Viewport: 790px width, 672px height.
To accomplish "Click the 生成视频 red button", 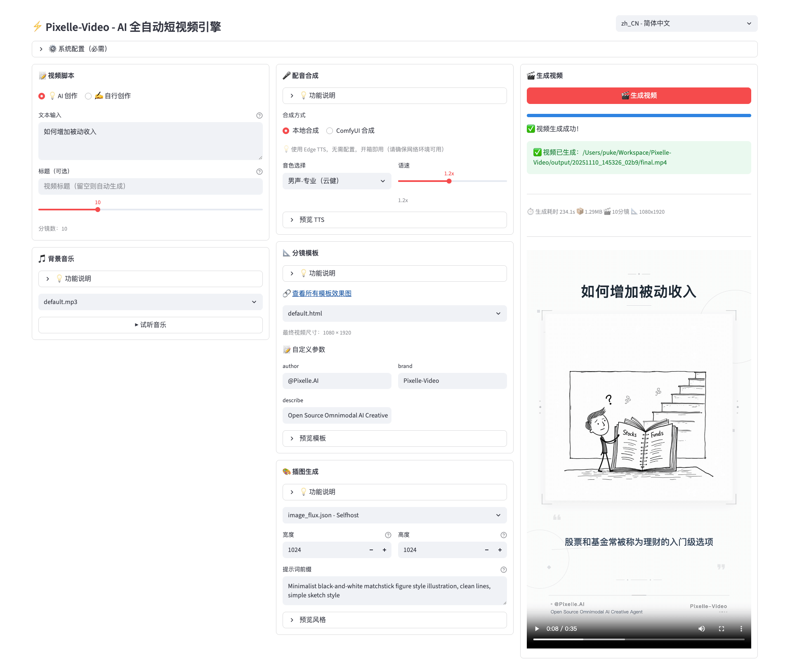I will pyautogui.click(x=638, y=95).
